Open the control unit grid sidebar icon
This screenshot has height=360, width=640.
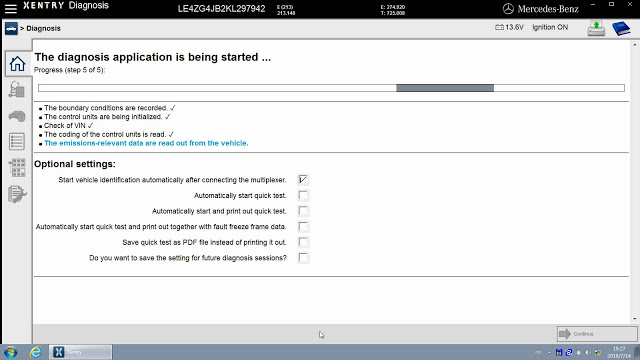(x=17, y=168)
